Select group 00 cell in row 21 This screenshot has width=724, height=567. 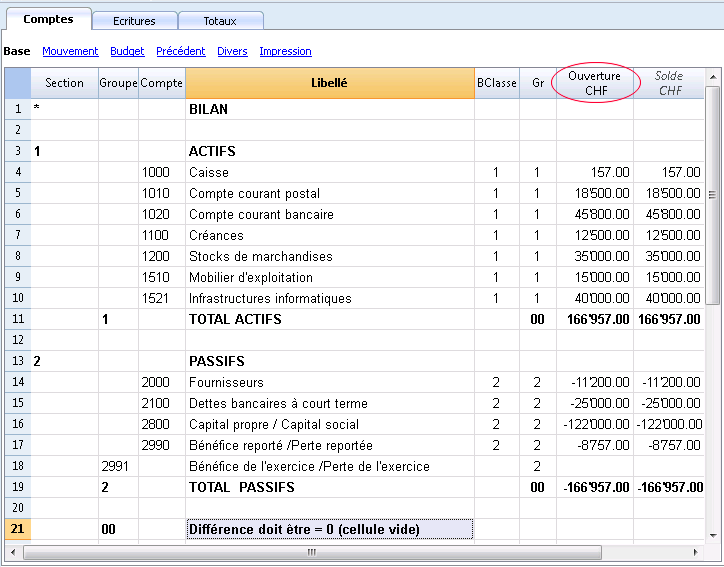[x=118, y=529]
